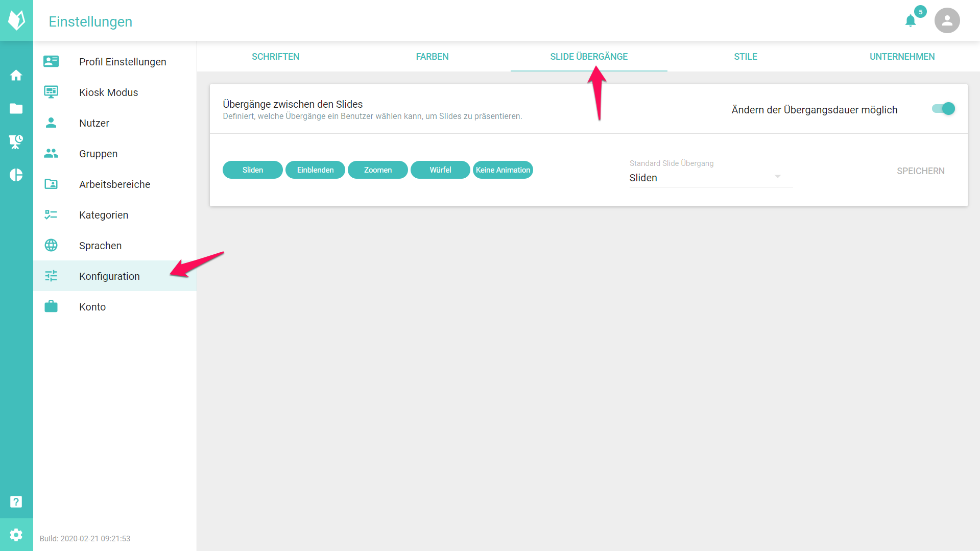
Task: Open Arbeitsbereiche settings page
Action: pyautogui.click(x=115, y=184)
